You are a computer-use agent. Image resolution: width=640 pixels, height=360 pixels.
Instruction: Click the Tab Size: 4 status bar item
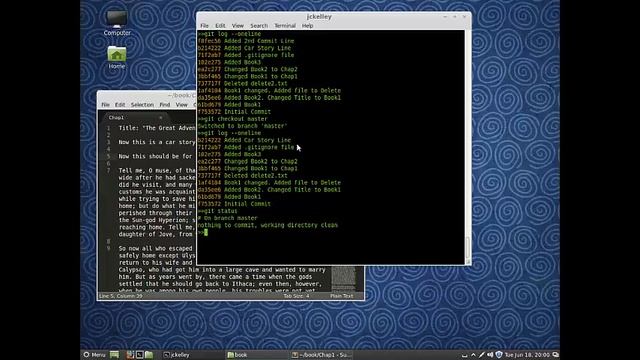pyautogui.click(x=297, y=296)
